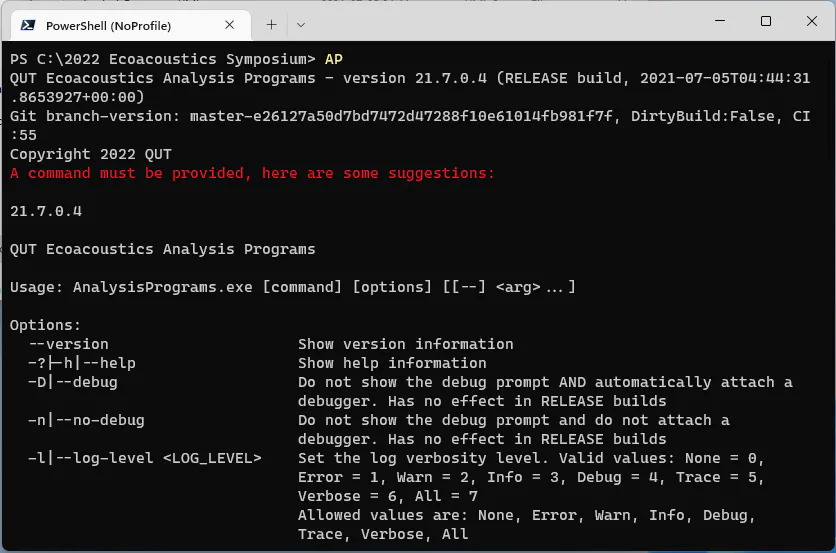
Task: Click the red command-must-be-provided error line
Action: pyautogui.click(x=252, y=173)
